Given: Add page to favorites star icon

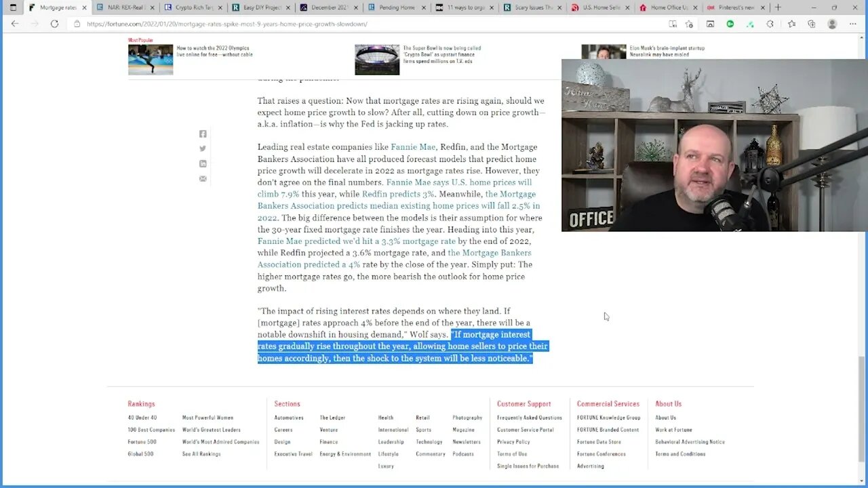Looking at the screenshot, I should (690, 24).
